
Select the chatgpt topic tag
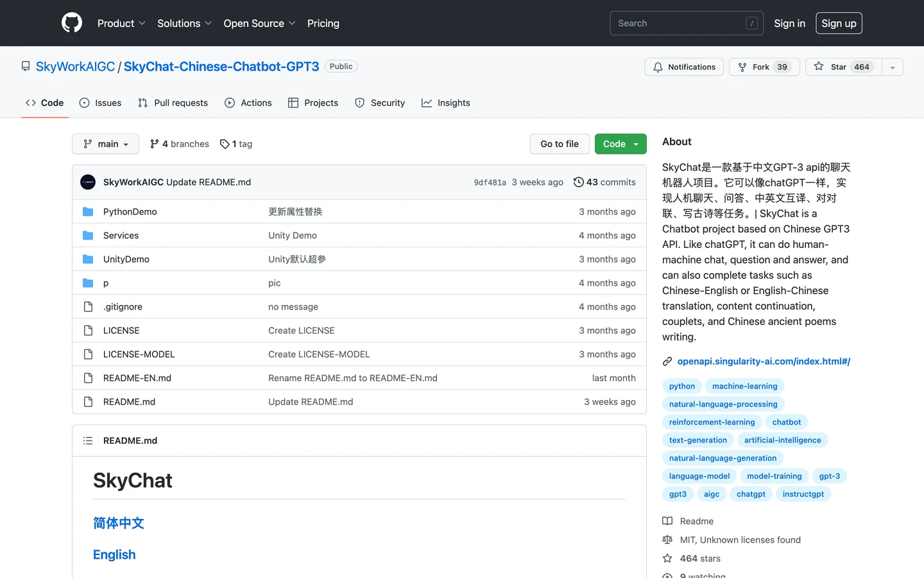pyautogui.click(x=751, y=494)
